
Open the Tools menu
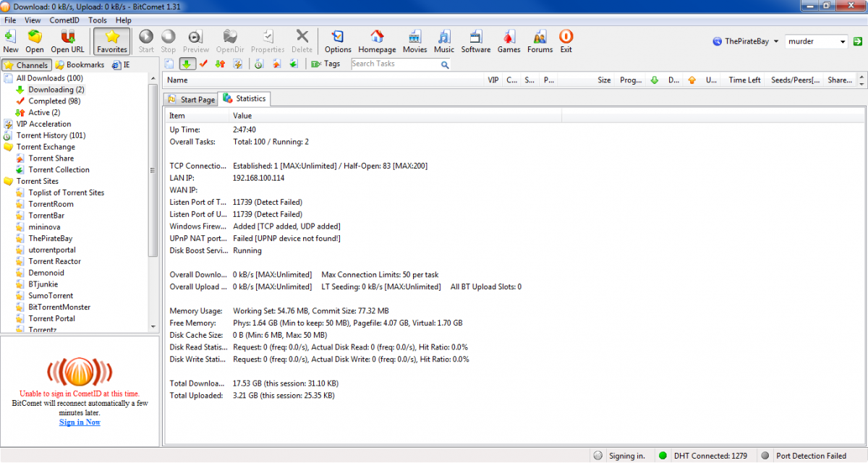98,20
